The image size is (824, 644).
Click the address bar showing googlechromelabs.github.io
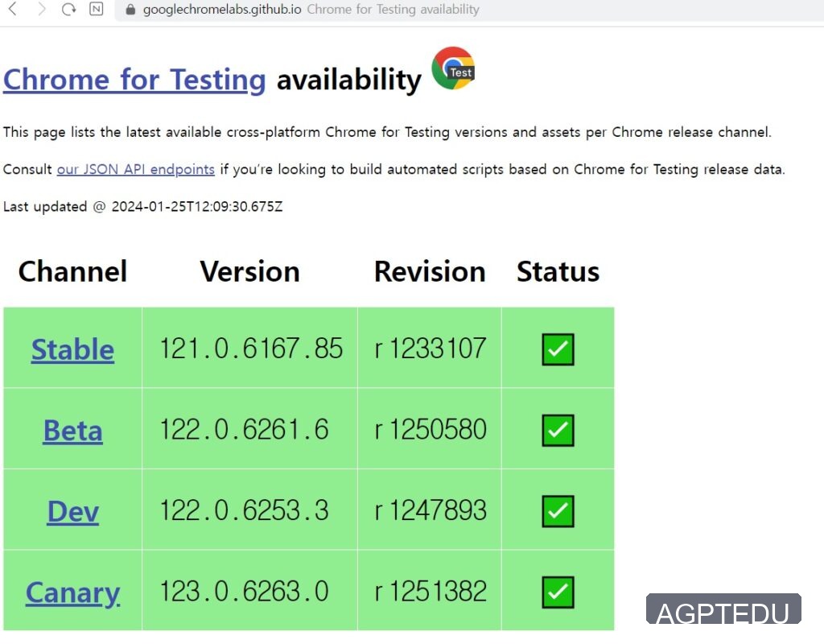tap(468, 10)
